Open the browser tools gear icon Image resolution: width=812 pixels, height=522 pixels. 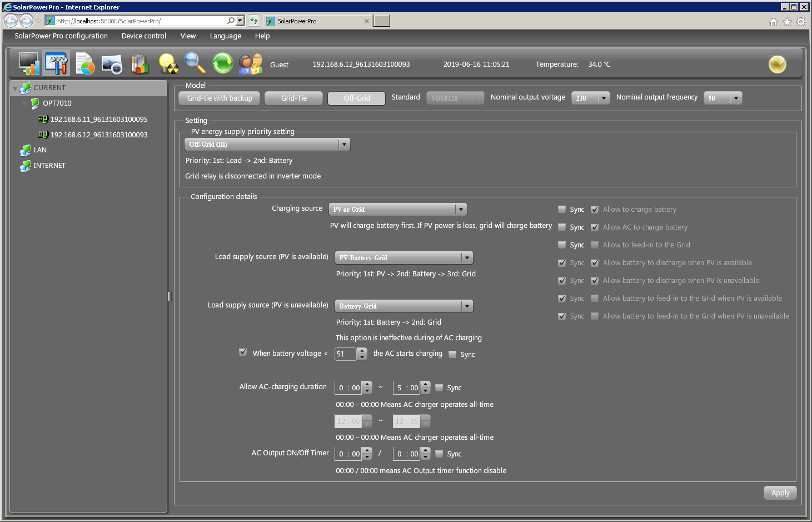[x=801, y=22]
